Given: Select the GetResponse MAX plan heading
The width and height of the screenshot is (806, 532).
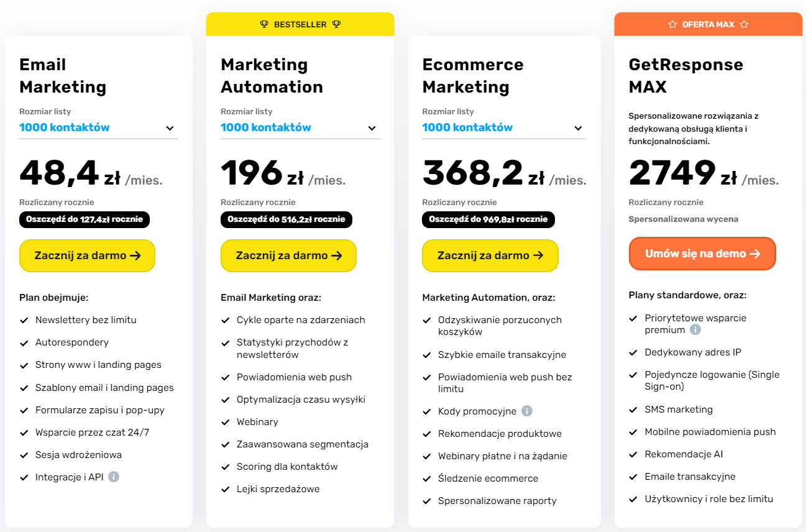Looking at the screenshot, I should tap(686, 76).
